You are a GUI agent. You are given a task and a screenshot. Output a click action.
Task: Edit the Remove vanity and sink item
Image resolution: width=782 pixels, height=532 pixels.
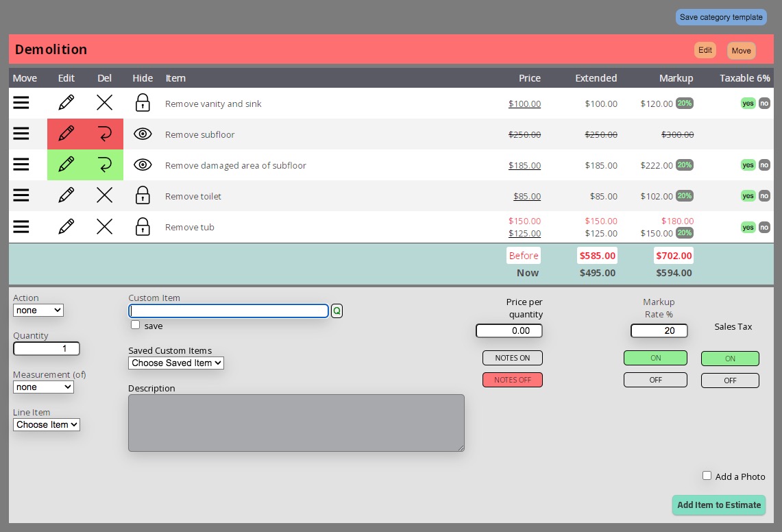[66, 102]
